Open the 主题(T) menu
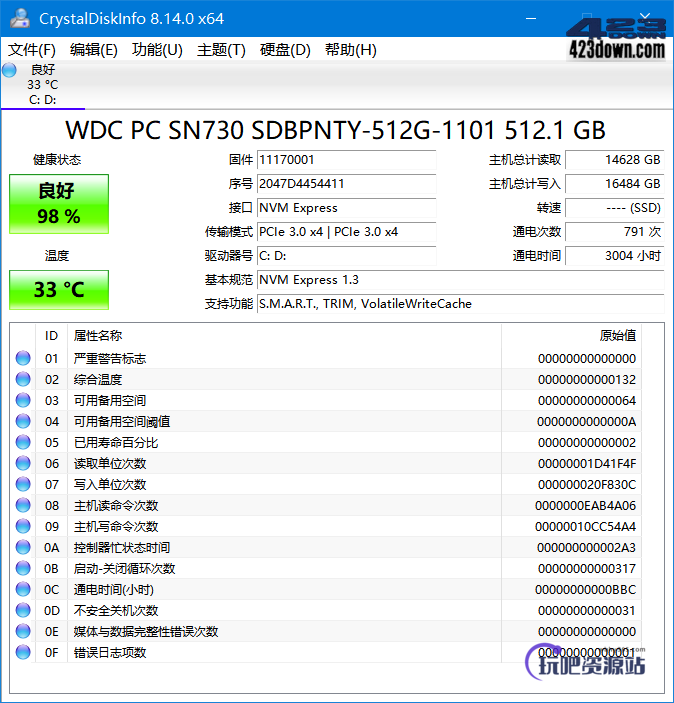 click(221, 50)
